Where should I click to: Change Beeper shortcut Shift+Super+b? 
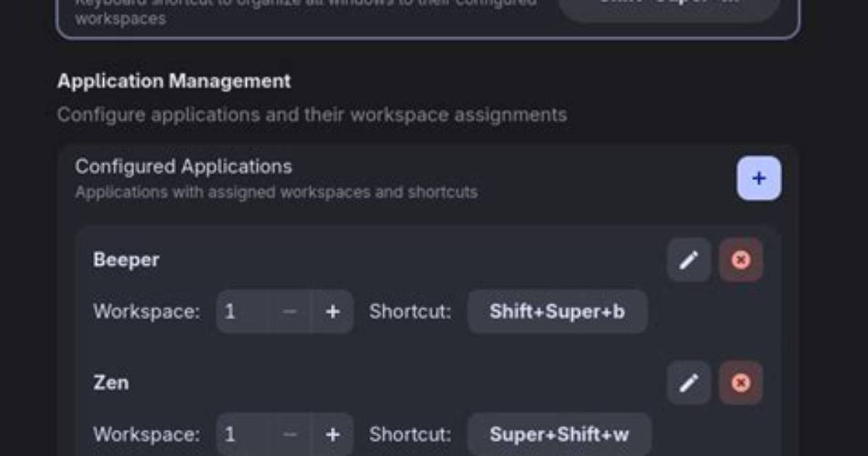pos(557,312)
